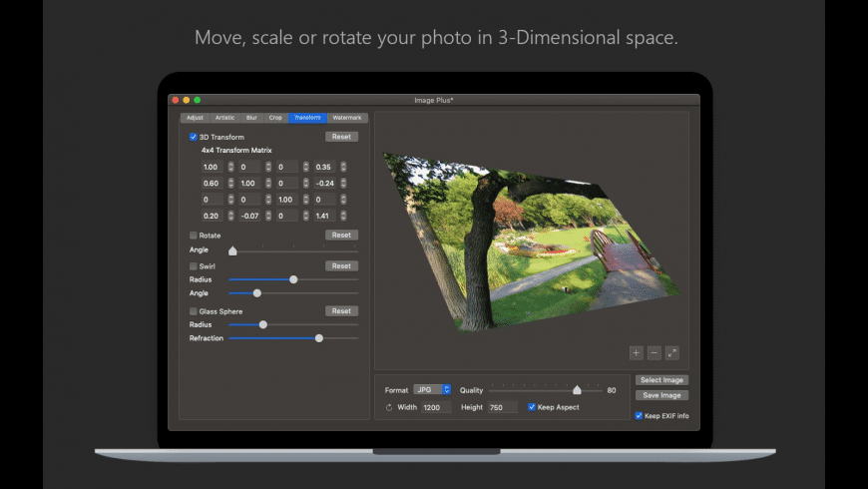The height and width of the screenshot is (489, 868).
Task: Click the circular arrow next to Width
Action: coord(389,407)
